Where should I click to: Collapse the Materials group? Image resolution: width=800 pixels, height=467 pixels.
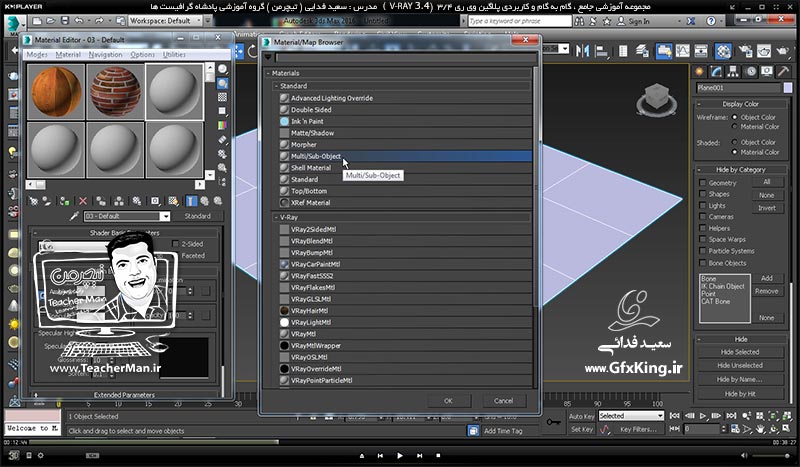268,73
